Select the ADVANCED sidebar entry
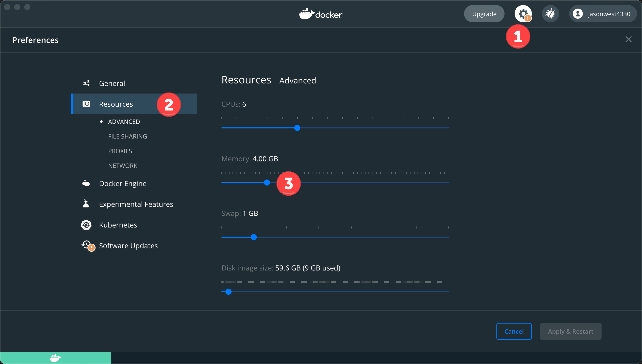 coord(124,121)
